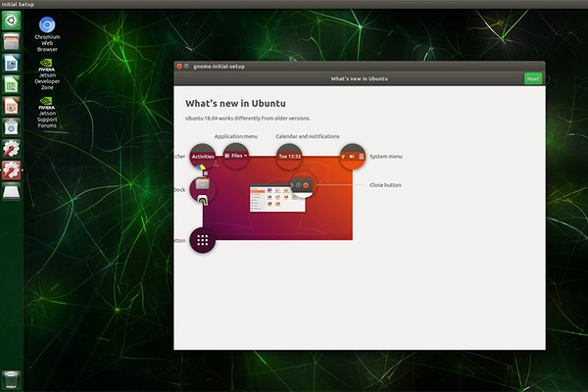Click the Files application menu bubble

tap(236, 156)
